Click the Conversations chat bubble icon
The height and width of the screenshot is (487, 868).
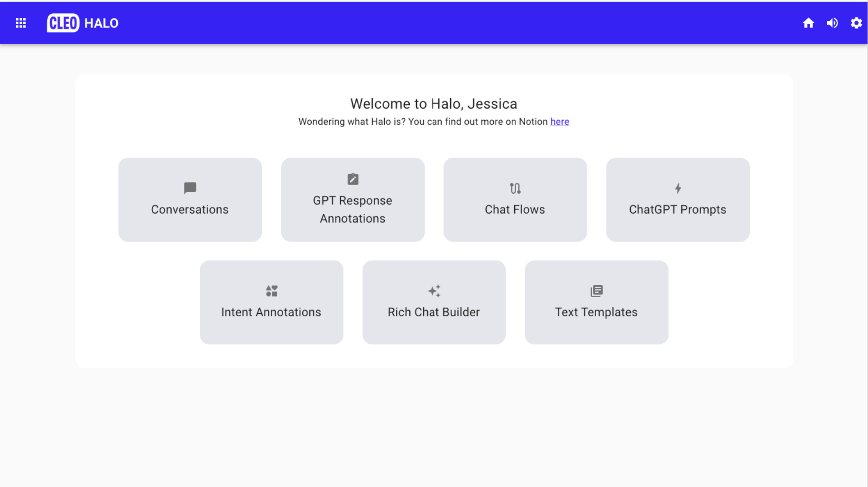[x=190, y=188]
